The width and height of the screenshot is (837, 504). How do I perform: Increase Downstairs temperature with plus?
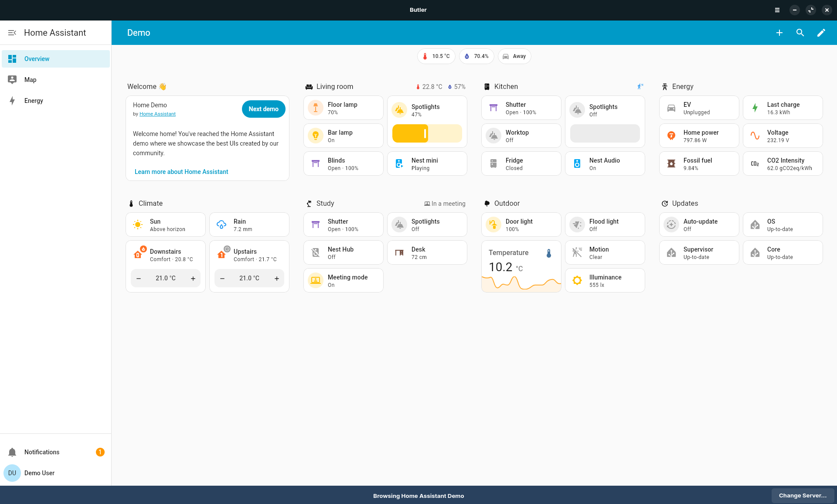tap(193, 278)
